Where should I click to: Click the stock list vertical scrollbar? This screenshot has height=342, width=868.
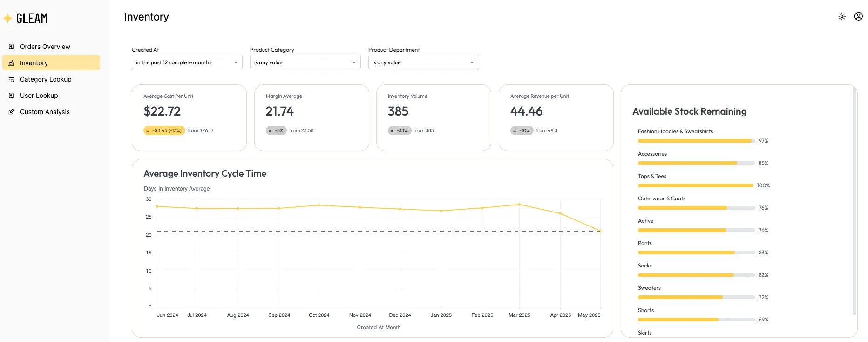coord(854,200)
